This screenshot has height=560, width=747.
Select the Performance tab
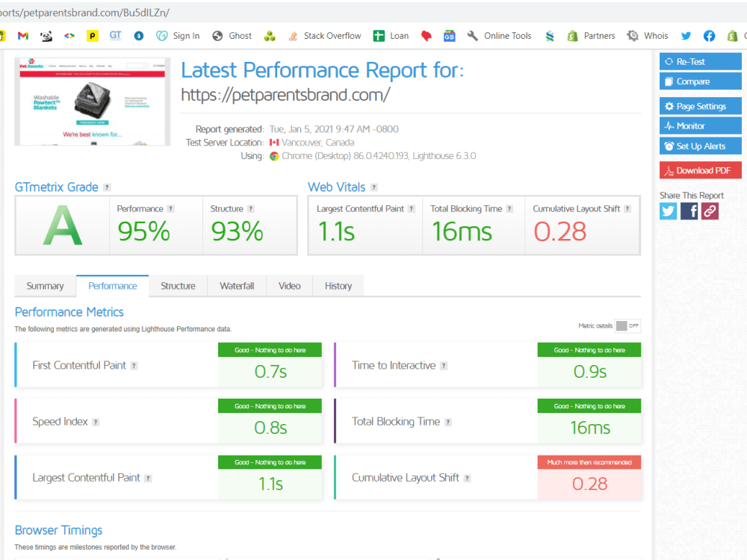(x=113, y=286)
